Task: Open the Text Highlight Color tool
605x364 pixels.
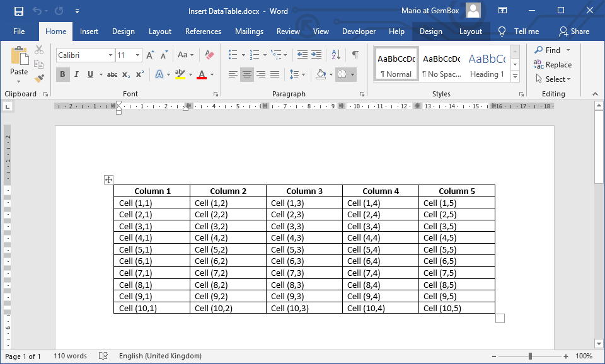Action: (x=179, y=74)
